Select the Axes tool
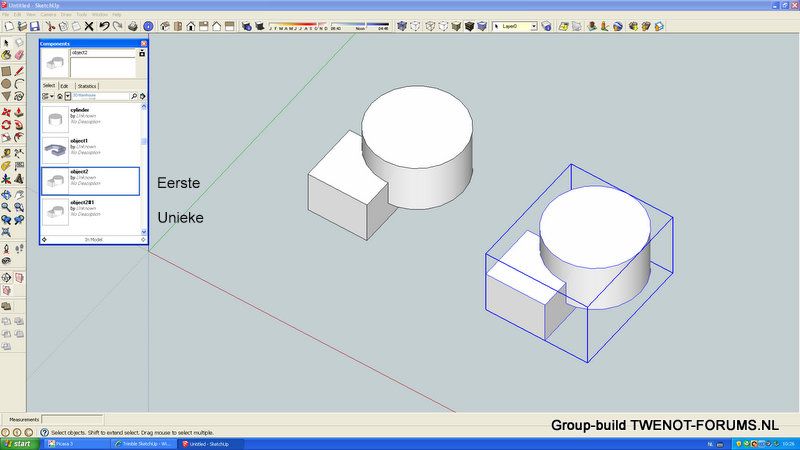 point(6,179)
